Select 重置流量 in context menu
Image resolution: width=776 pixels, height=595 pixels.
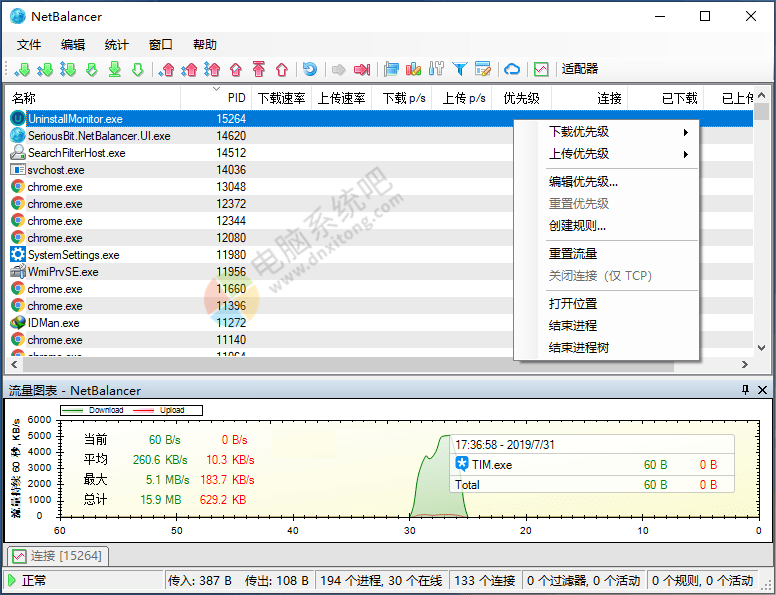point(606,253)
